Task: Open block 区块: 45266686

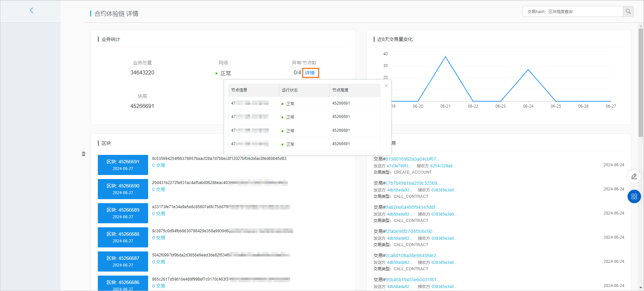Action: 123,283
